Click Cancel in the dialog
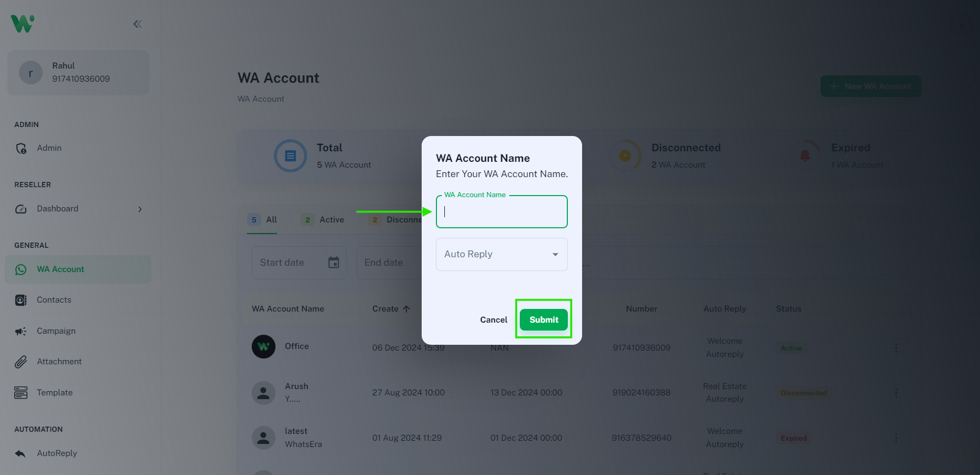 coord(493,319)
